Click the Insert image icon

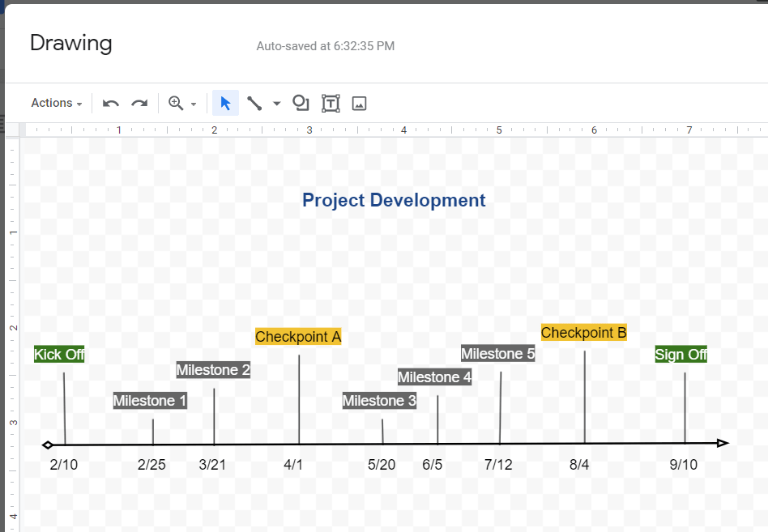[359, 103]
